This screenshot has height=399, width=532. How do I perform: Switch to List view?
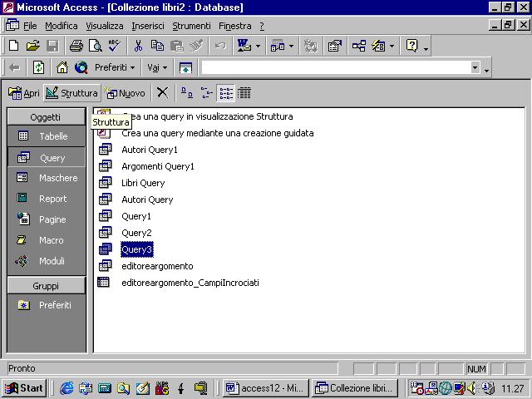pyautogui.click(x=225, y=92)
